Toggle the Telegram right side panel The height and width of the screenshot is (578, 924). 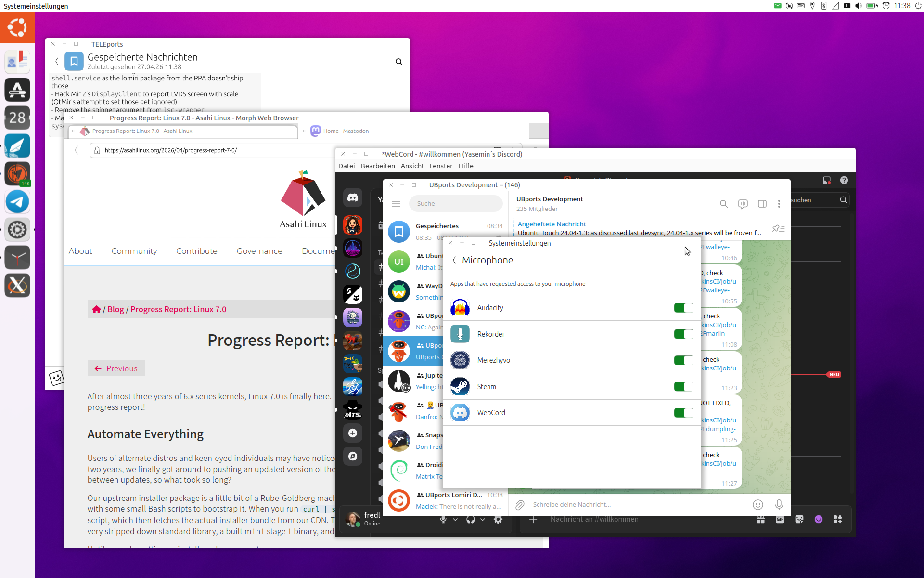click(762, 204)
